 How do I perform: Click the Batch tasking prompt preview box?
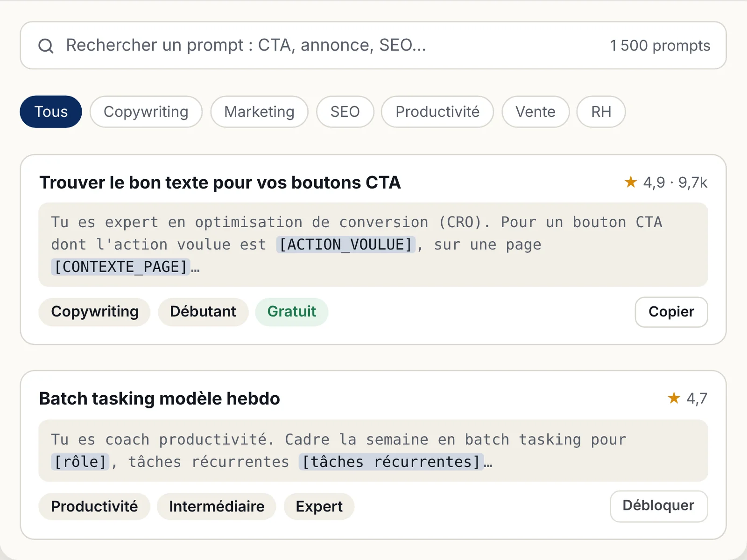(x=373, y=450)
